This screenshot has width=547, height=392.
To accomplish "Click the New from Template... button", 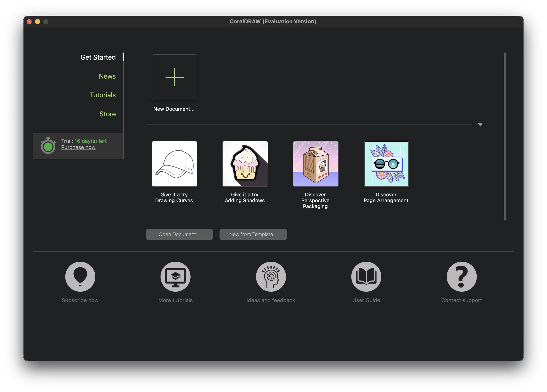I will tap(253, 234).
